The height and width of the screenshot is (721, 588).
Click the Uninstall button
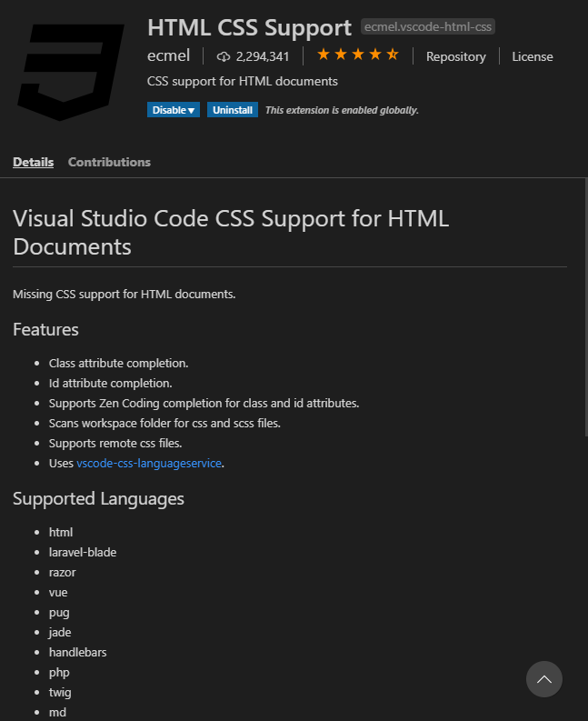click(x=232, y=110)
